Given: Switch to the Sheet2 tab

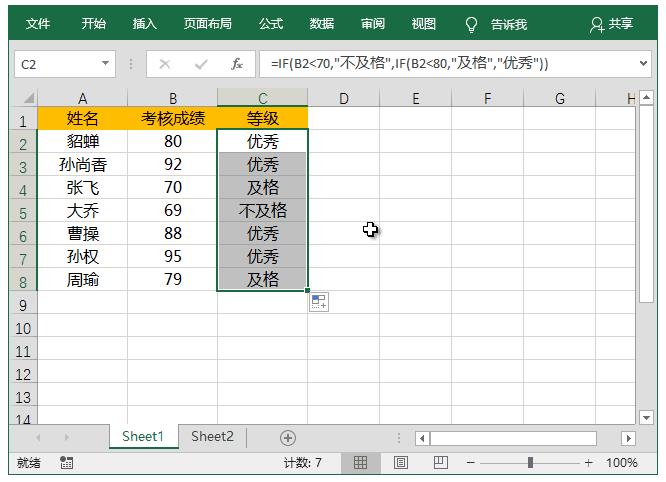Looking at the screenshot, I should click(212, 437).
